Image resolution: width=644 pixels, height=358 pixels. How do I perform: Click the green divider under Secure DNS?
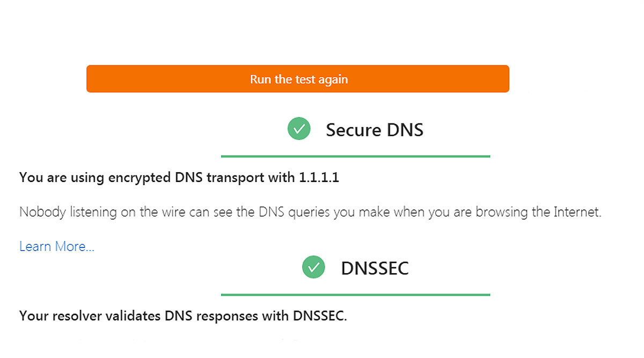[x=355, y=156]
